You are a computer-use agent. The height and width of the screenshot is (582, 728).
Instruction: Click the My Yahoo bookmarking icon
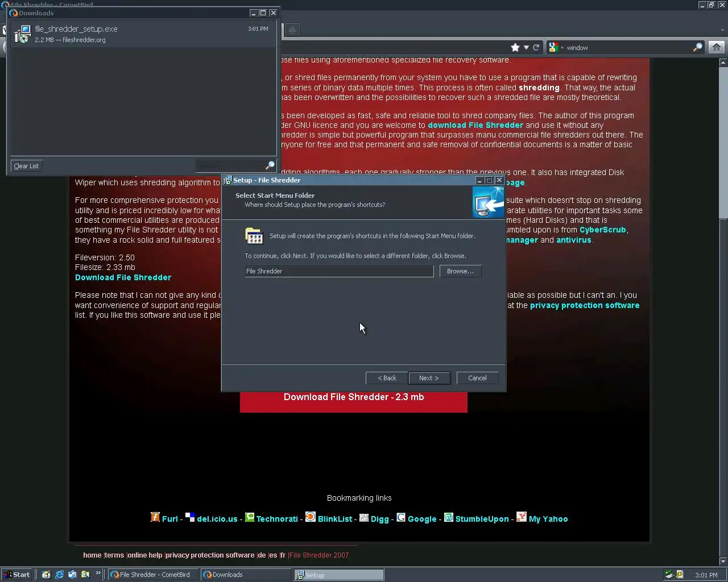pos(522,517)
